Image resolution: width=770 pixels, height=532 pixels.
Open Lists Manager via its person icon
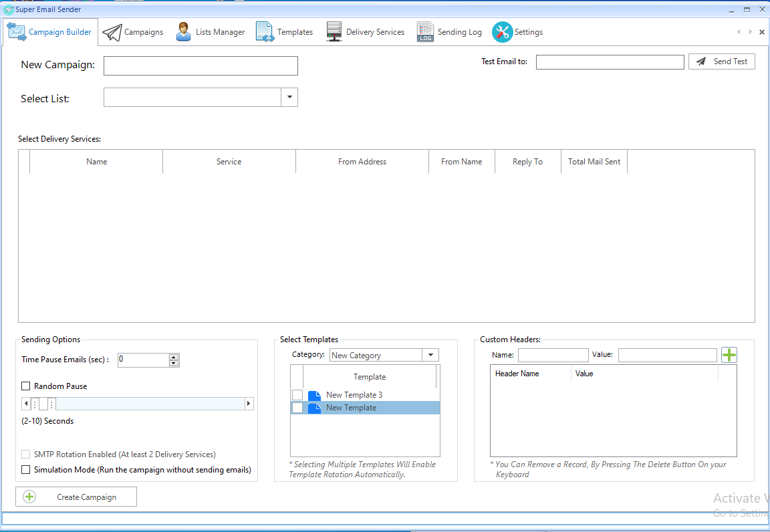183,32
